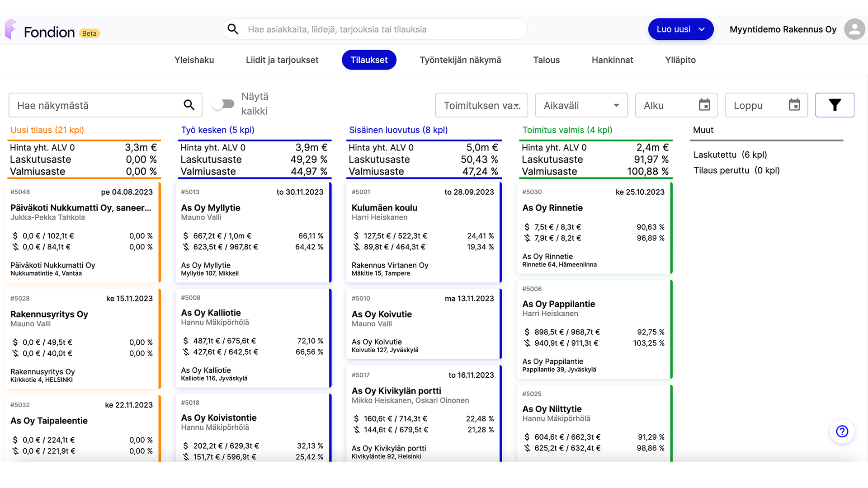The width and height of the screenshot is (868, 488).
Task: Click the As Oy Myllytie card title
Action: point(211,208)
